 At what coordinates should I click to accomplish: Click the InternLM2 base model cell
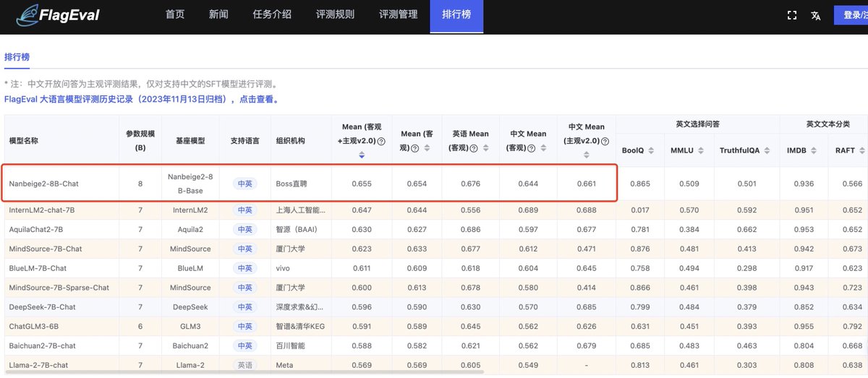click(x=190, y=210)
